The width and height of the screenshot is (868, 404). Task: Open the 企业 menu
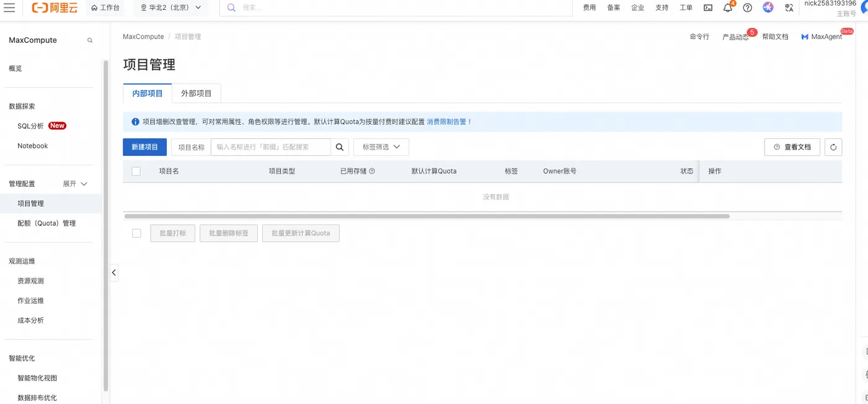point(638,7)
